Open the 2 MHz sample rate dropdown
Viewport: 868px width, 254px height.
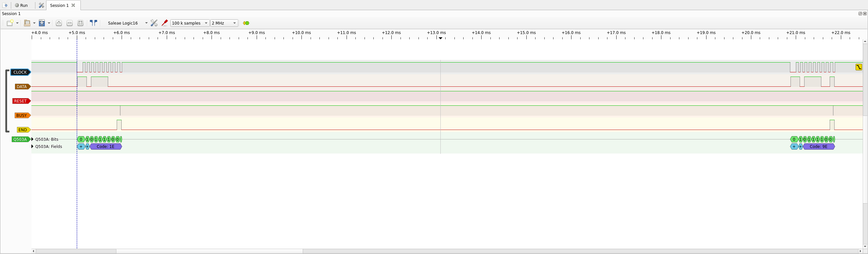pyautogui.click(x=224, y=23)
